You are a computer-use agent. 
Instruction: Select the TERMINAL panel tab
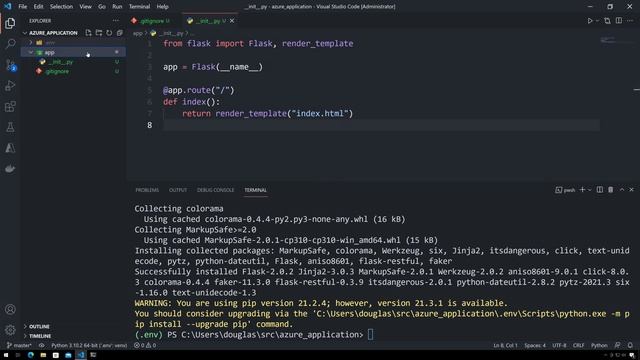tap(256, 190)
